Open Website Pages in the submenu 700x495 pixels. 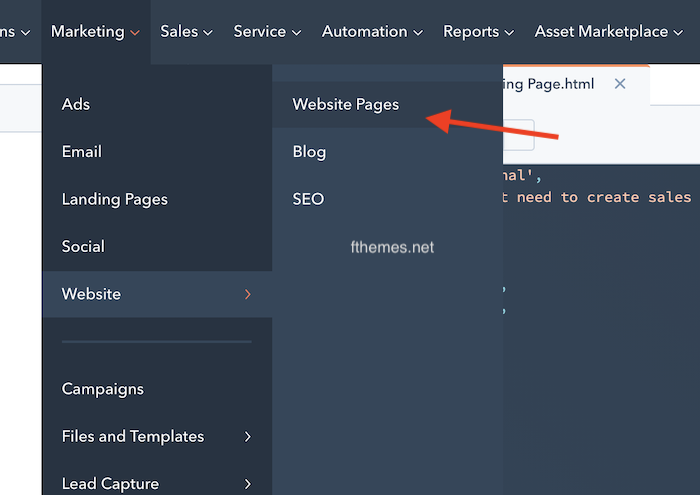[388, 104]
